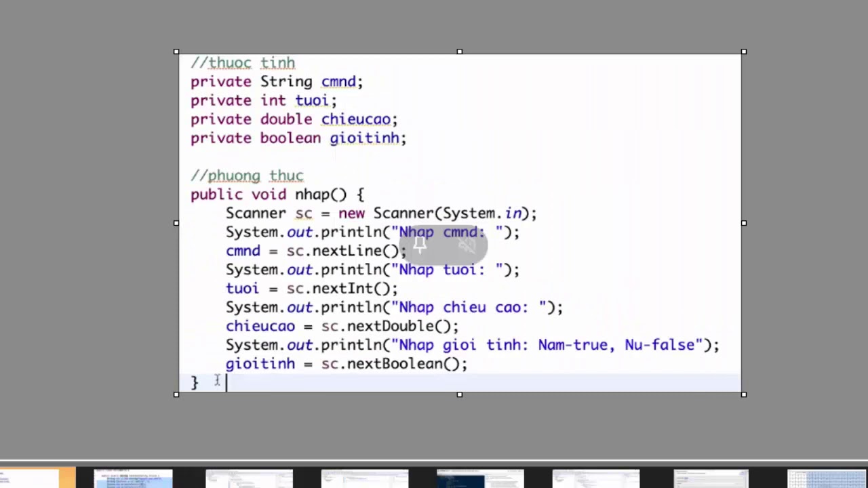Click the line "gioitinh = sc.nextBoolean();"

coord(347,364)
